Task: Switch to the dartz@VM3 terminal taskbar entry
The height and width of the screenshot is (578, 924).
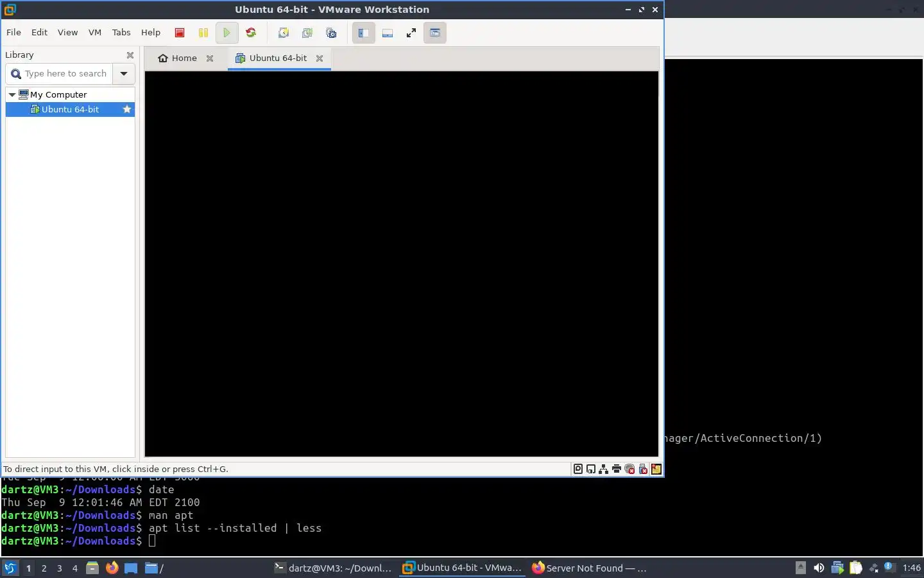Action: [333, 568]
